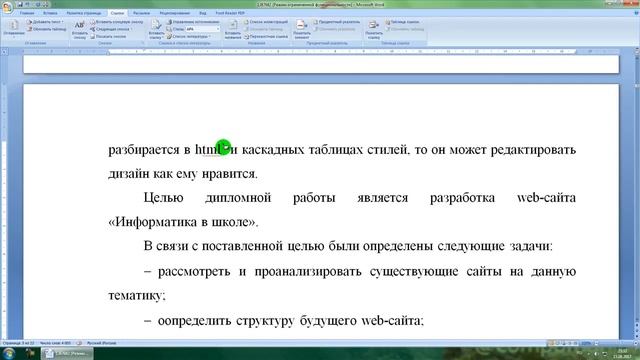The width and height of the screenshot is (640, 360).
Task: Open the round Office button menu
Action: (x=7, y=7)
